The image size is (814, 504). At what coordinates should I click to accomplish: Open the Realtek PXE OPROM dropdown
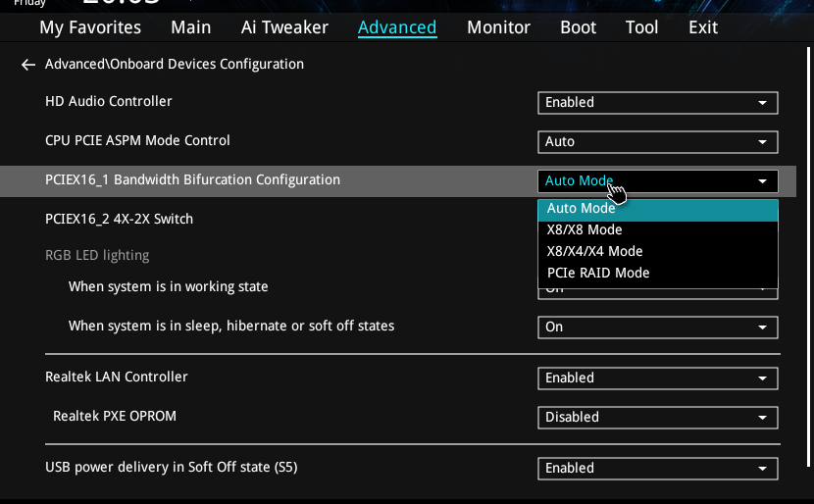tap(657, 417)
